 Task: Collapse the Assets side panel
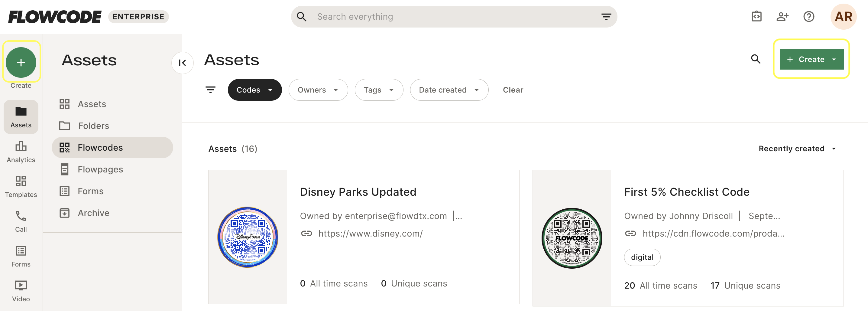coord(182,63)
